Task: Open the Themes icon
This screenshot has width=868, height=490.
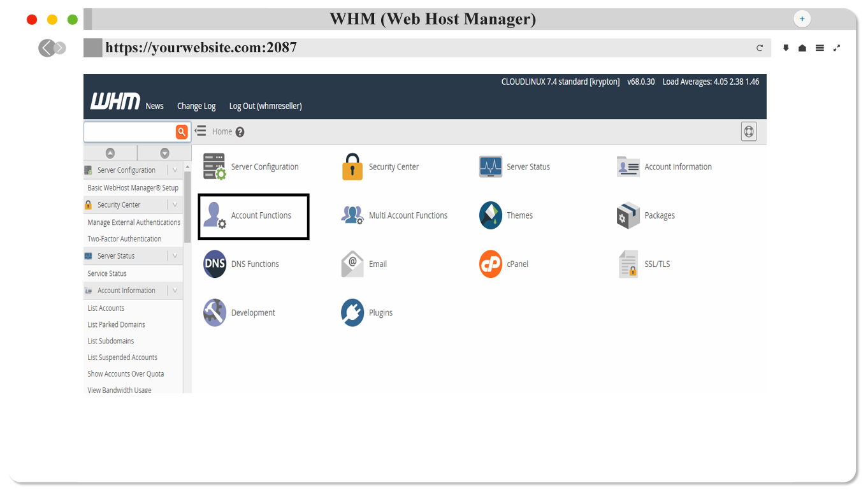Action: point(491,215)
